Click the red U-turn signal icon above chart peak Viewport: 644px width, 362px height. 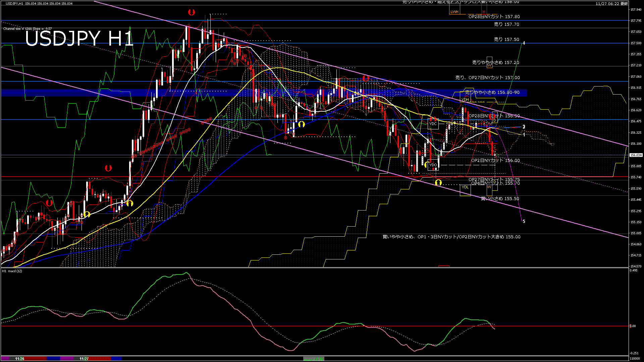[x=191, y=12]
